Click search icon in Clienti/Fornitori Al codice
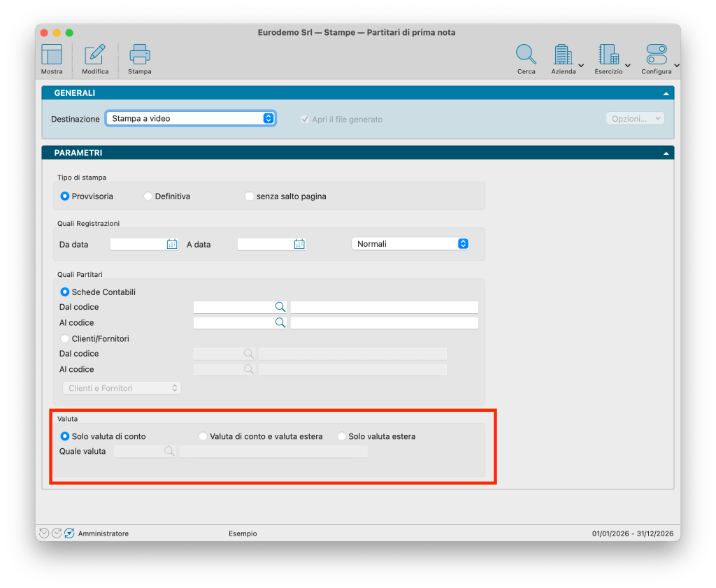Screen dimensions: 716x588 248,369
